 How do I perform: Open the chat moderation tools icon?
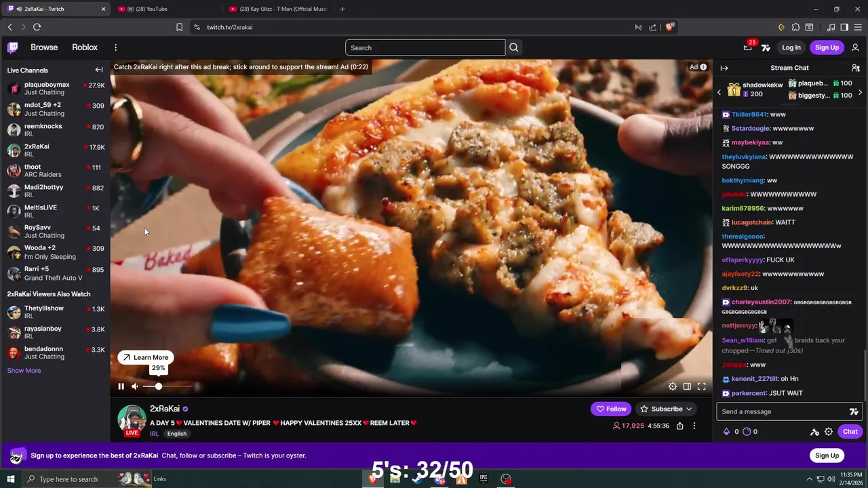[814, 432]
